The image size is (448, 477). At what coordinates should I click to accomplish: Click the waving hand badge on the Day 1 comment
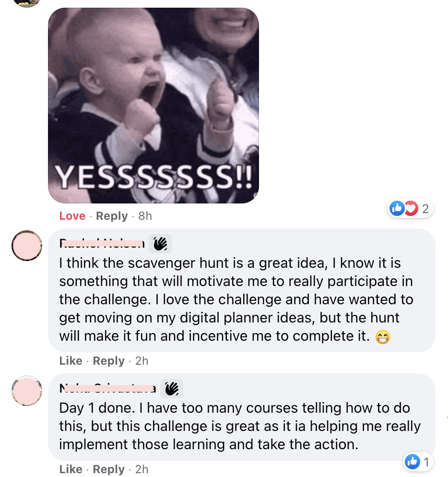[x=172, y=389]
